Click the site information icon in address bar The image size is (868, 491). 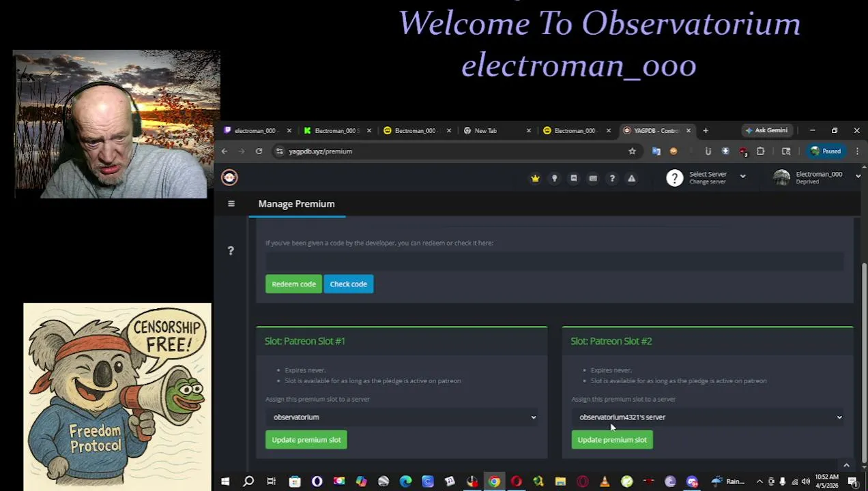point(279,151)
